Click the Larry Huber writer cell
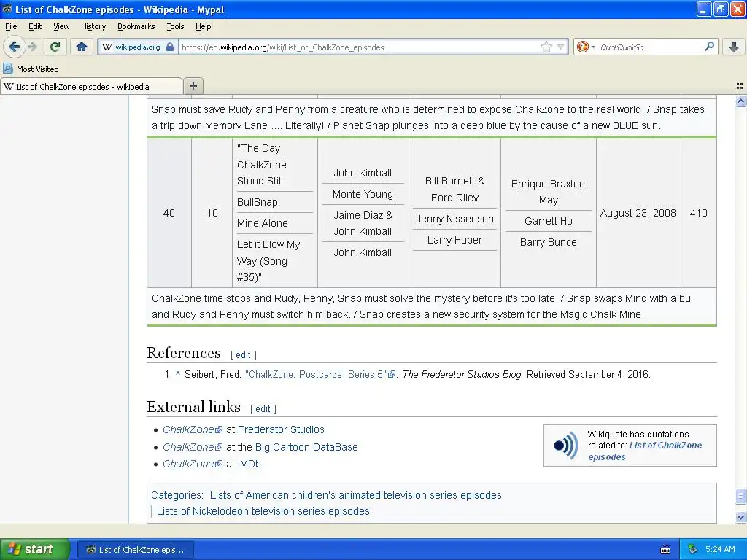The image size is (747, 560). [454, 240]
